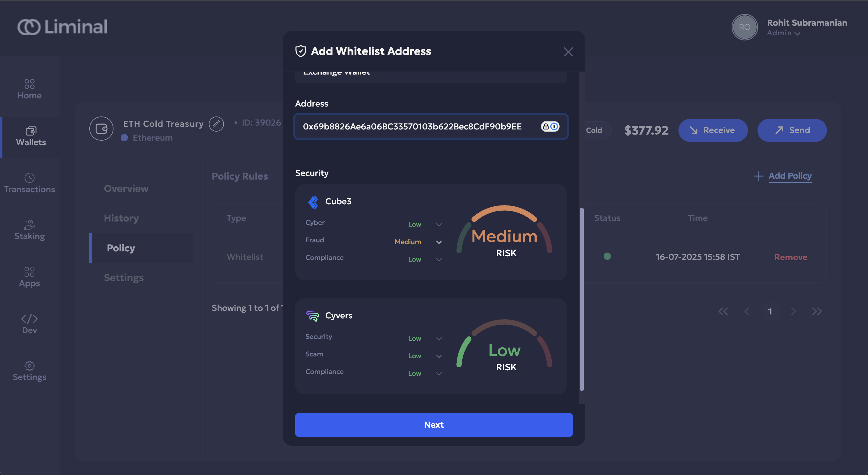Image resolution: width=868 pixels, height=475 pixels.
Task: Open the Dev section
Action: (30, 324)
